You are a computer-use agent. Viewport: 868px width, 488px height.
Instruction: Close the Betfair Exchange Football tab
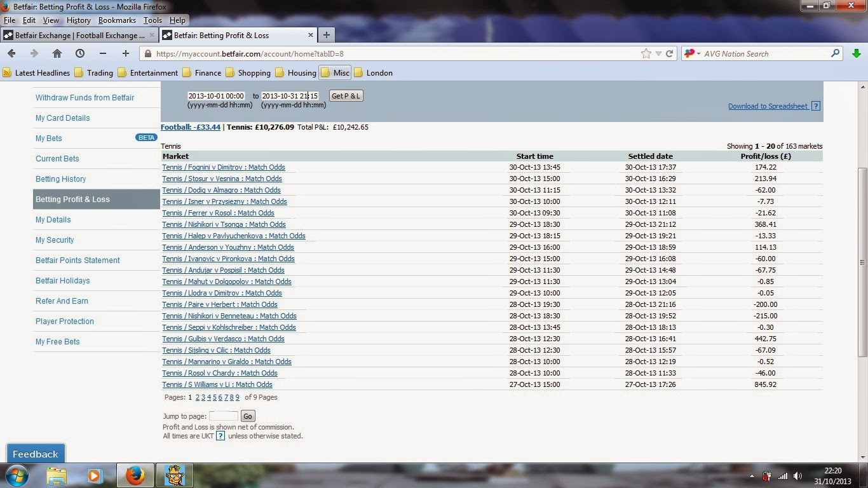click(152, 35)
